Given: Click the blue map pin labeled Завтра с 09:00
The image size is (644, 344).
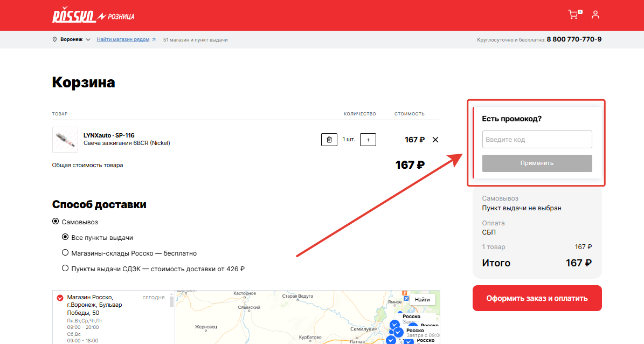Looking at the screenshot, I should tap(398, 332).
